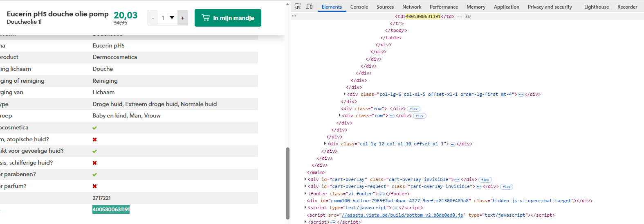
Task: Click flex badge on second div class row
Action: click(420, 116)
